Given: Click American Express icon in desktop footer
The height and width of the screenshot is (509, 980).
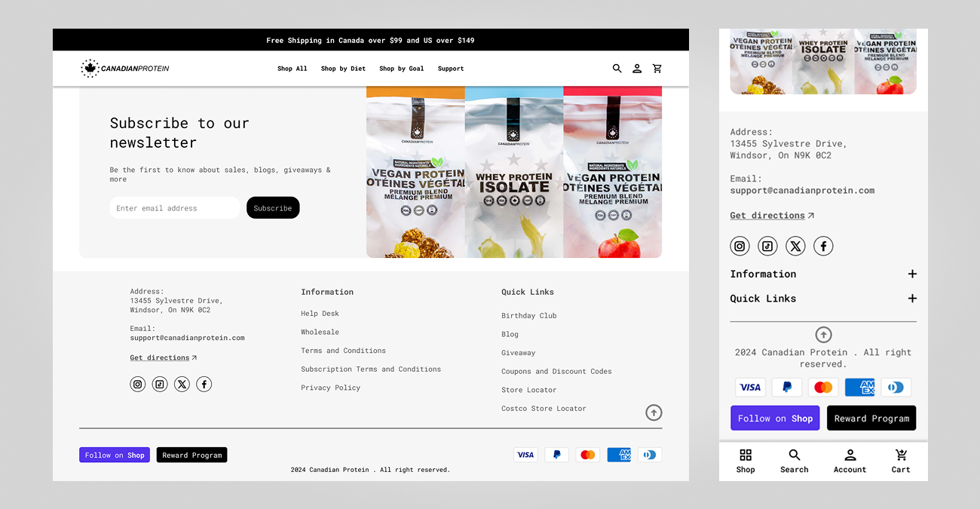Looking at the screenshot, I should pyautogui.click(x=619, y=455).
